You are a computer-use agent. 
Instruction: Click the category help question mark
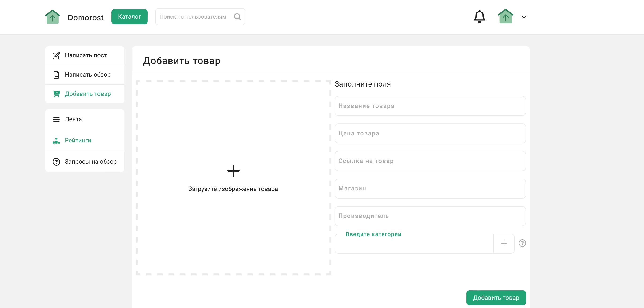tap(522, 243)
